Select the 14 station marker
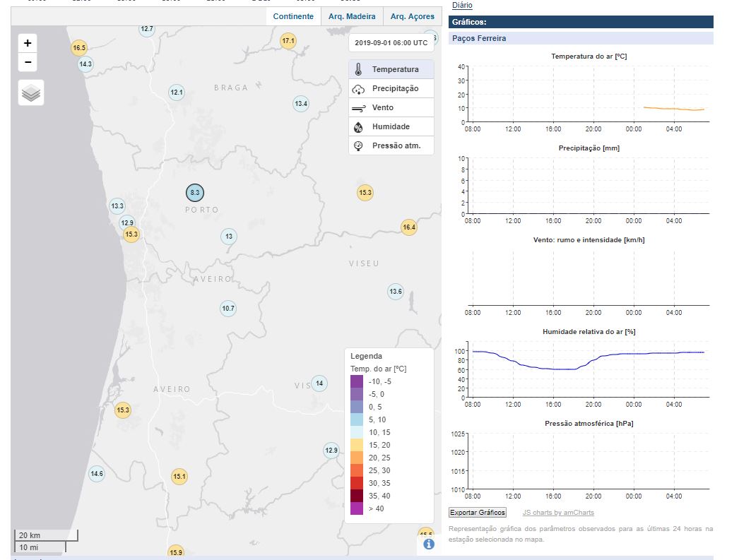The height and width of the screenshot is (560, 751). pos(319,383)
